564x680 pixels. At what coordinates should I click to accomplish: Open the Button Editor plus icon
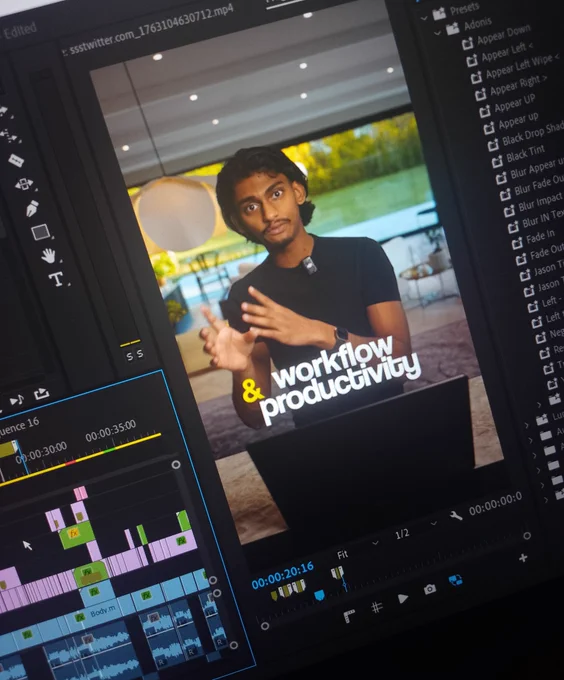click(523, 558)
